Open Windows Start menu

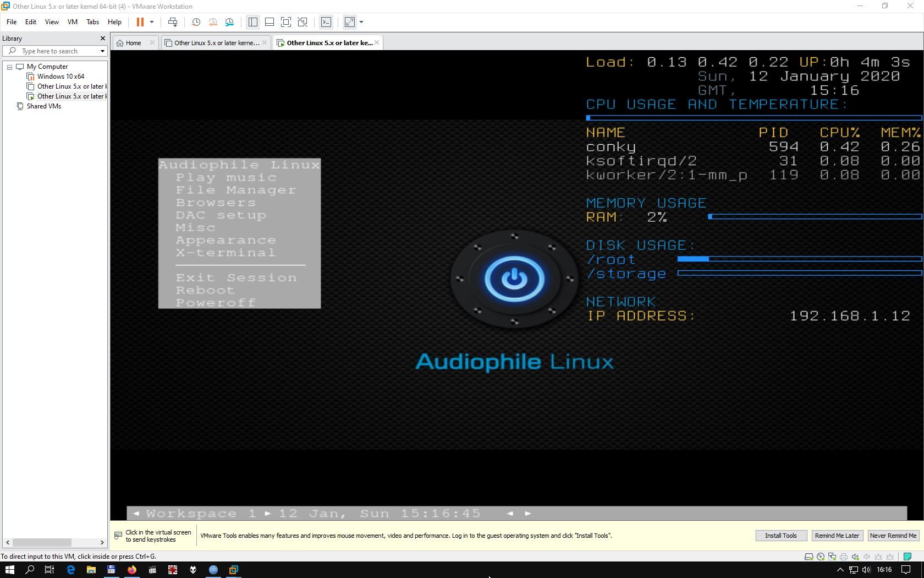point(9,570)
